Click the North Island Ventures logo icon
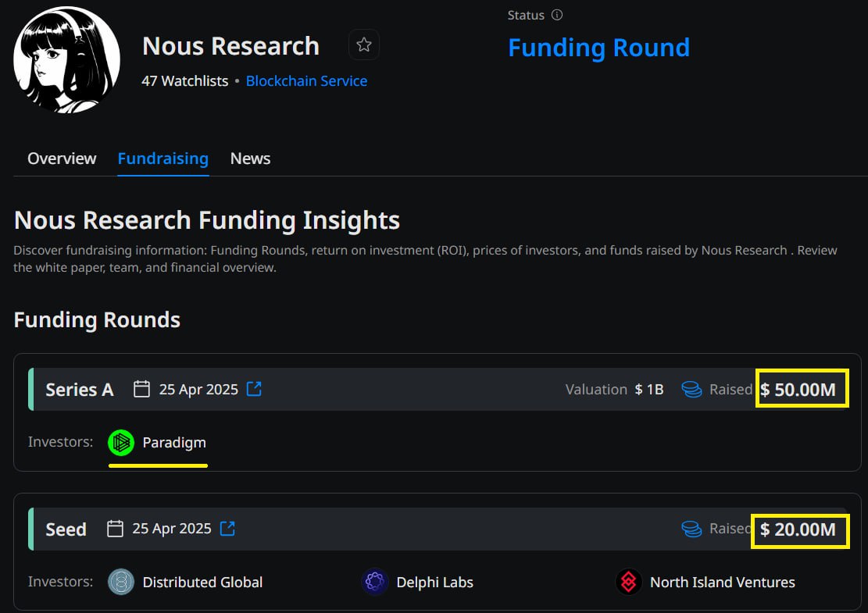This screenshot has height=613, width=868. (628, 583)
